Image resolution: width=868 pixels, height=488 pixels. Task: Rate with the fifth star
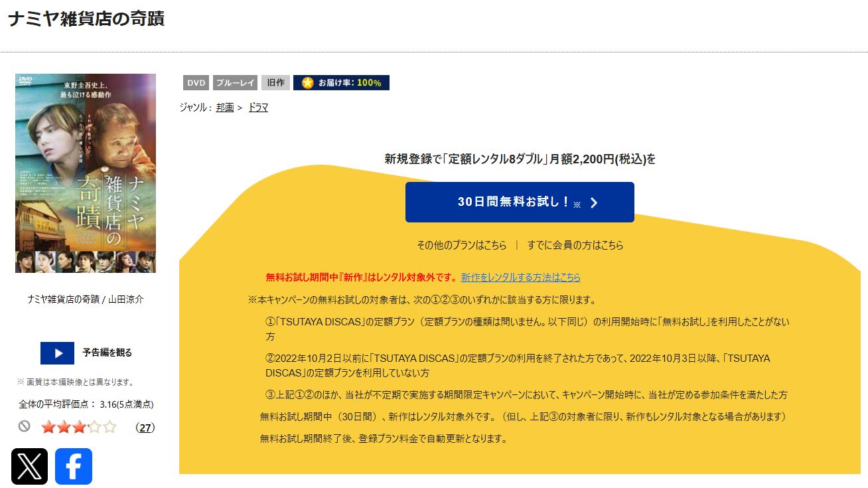(109, 428)
